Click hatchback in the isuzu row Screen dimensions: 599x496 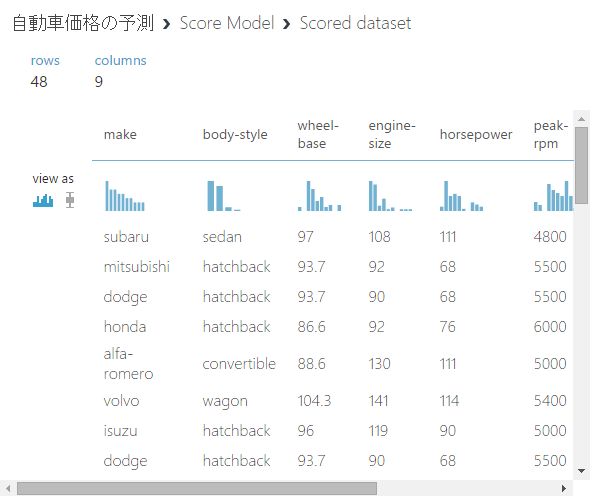(x=236, y=431)
